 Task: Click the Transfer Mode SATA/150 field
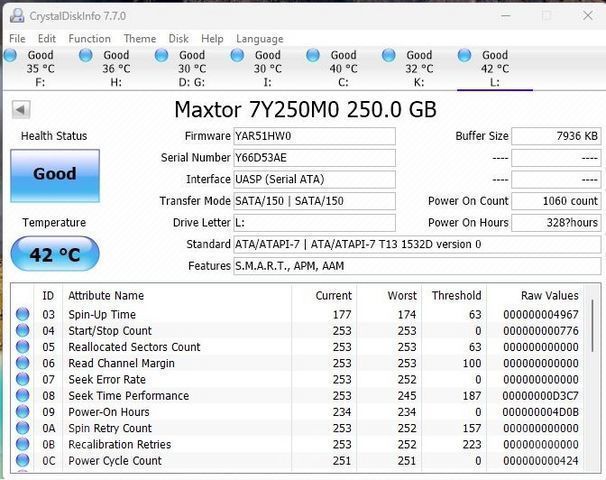pos(314,201)
